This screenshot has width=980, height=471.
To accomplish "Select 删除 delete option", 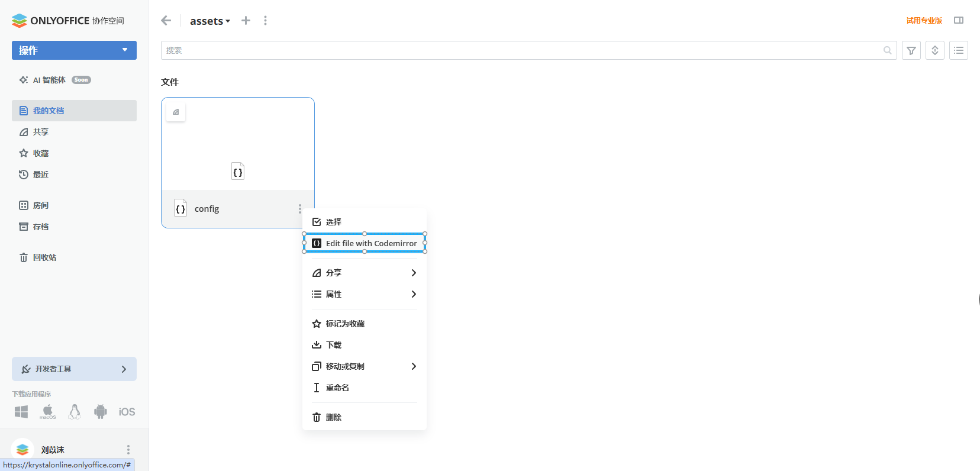I will (365, 417).
